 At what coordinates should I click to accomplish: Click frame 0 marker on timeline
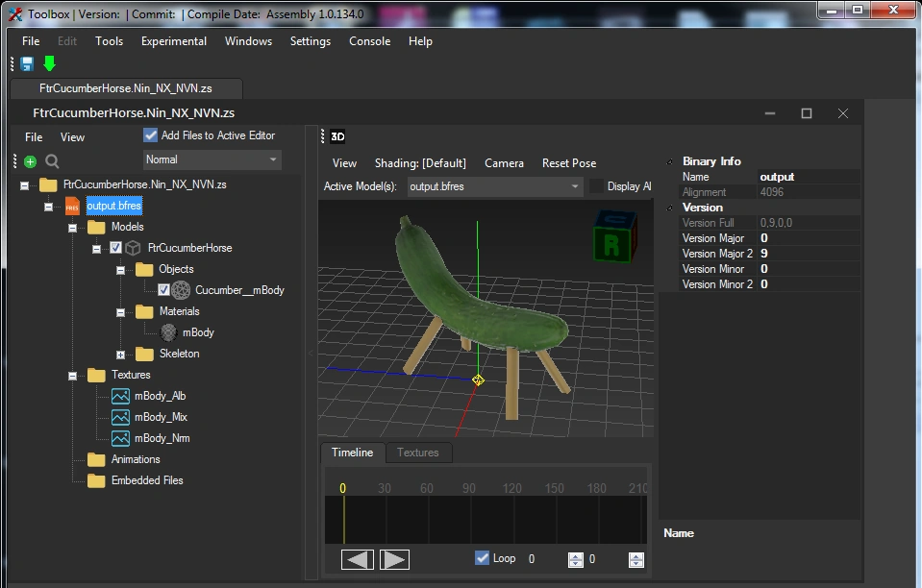point(342,489)
